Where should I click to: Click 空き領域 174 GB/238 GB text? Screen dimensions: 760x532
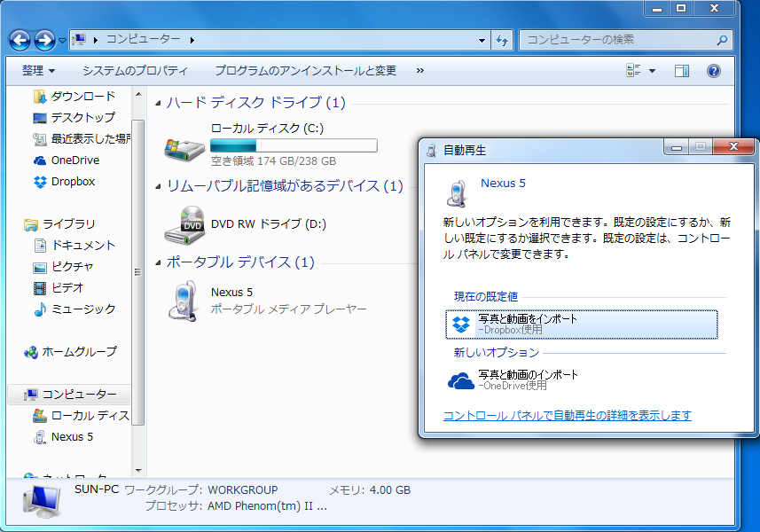pyautogui.click(x=273, y=161)
